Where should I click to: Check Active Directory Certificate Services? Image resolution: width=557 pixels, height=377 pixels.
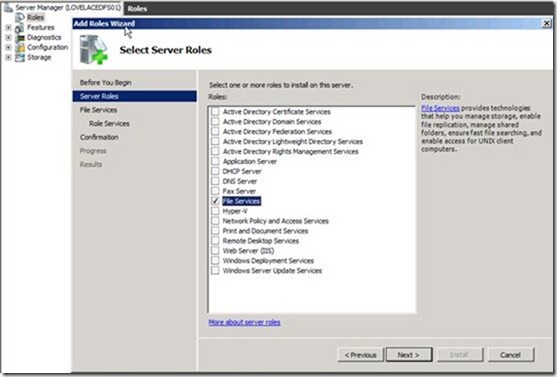pyautogui.click(x=215, y=112)
